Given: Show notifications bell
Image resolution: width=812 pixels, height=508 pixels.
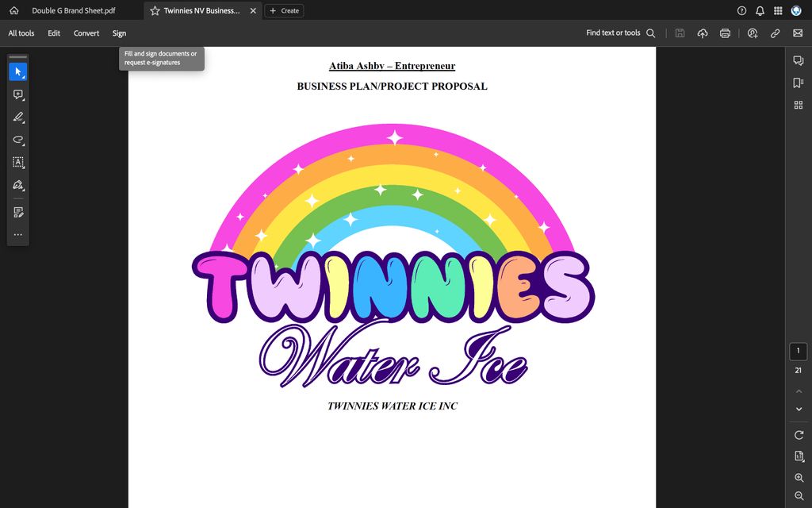Looking at the screenshot, I should tap(760, 10).
